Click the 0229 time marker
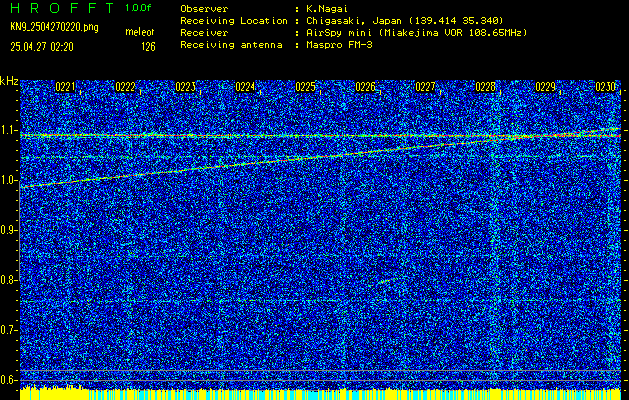Screen dimensions: 629x400 tap(546, 87)
